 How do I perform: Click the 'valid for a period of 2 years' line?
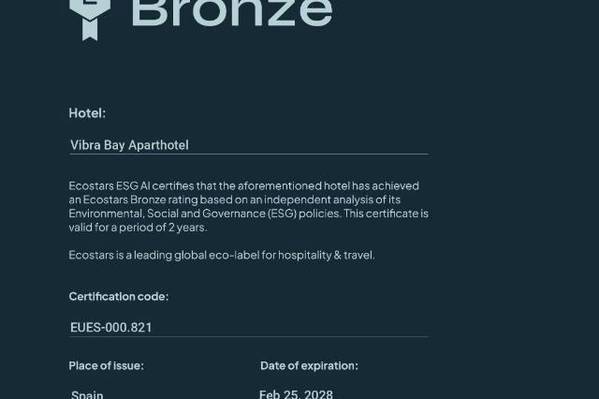click(138, 227)
